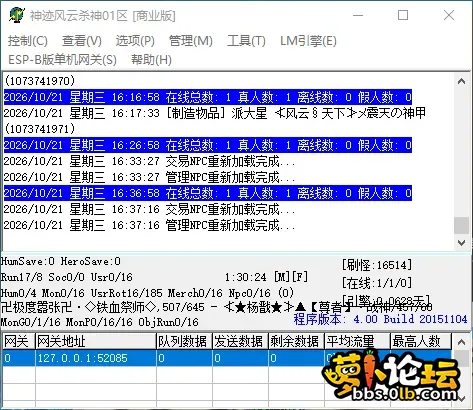Click the (1073741971) log line
The height and width of the screenshot is (410, 473).
coord(40,129)
